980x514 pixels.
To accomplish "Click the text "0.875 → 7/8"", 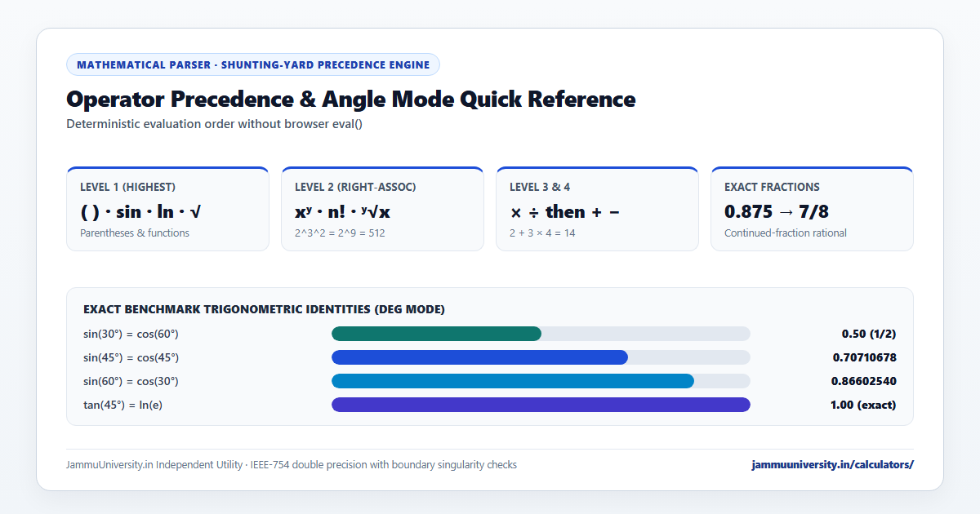I will click(x=777, y=212).
